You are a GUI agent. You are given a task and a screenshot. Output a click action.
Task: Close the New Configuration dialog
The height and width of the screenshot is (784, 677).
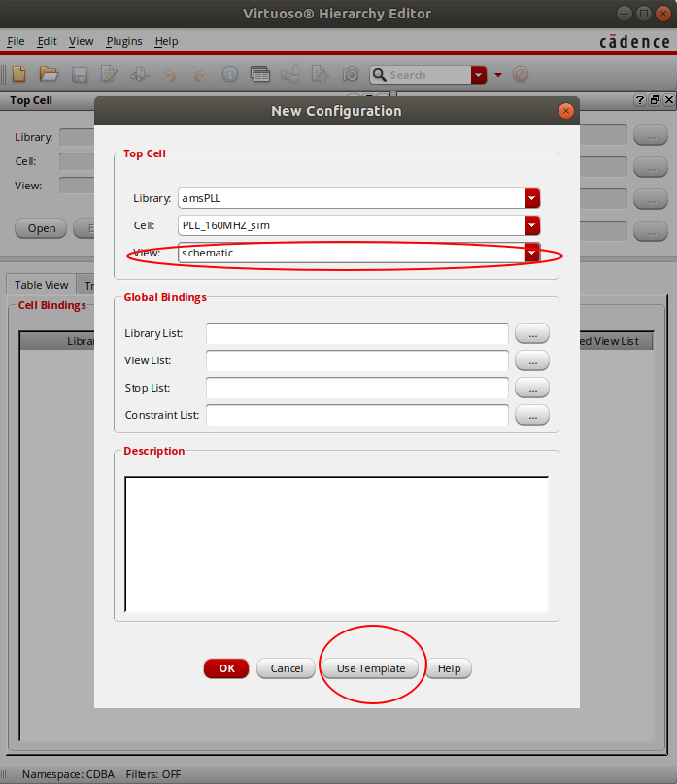point(566,111)
